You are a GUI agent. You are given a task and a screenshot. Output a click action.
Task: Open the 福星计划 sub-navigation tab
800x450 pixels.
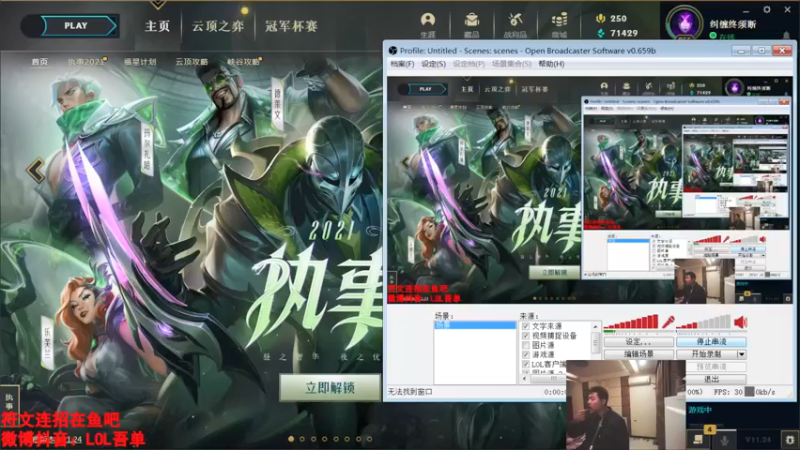pos(140,62)
